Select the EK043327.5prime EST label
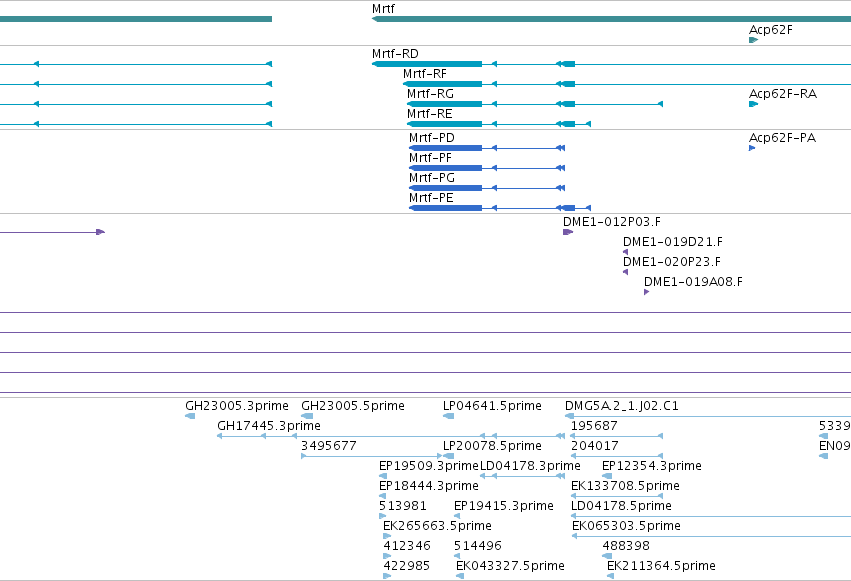This screenshot has height=581, width=851. coord(510,566)
